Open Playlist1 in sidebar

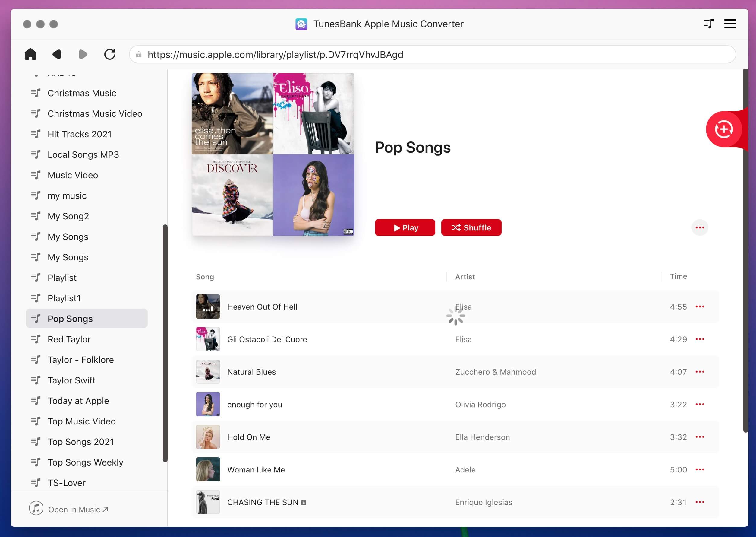(87, 298)
